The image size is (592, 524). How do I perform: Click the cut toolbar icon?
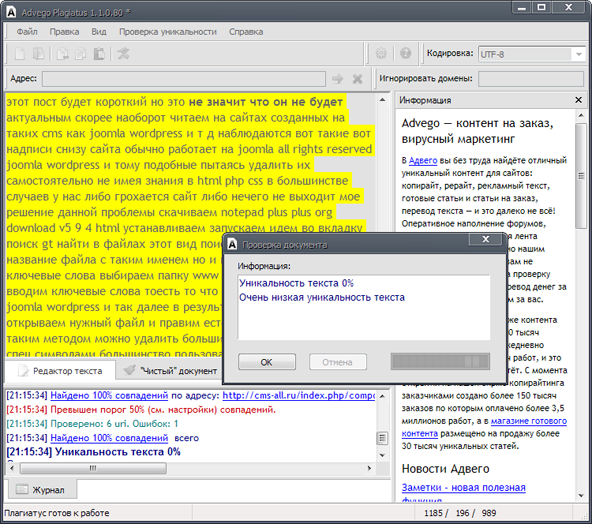[x=62, y=54]
